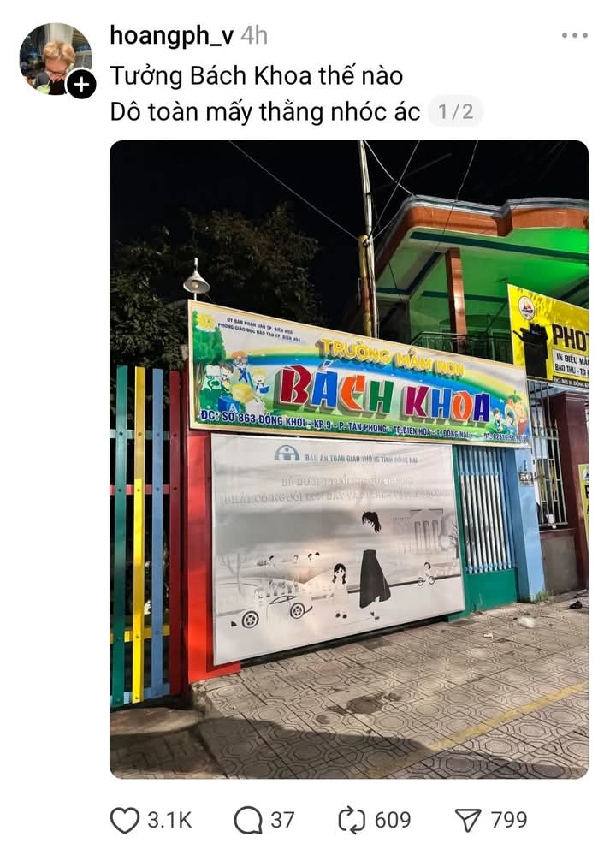View the Bách Khoa school gate photo
Screen dimensions: 616x855
[x=349, y=459]
